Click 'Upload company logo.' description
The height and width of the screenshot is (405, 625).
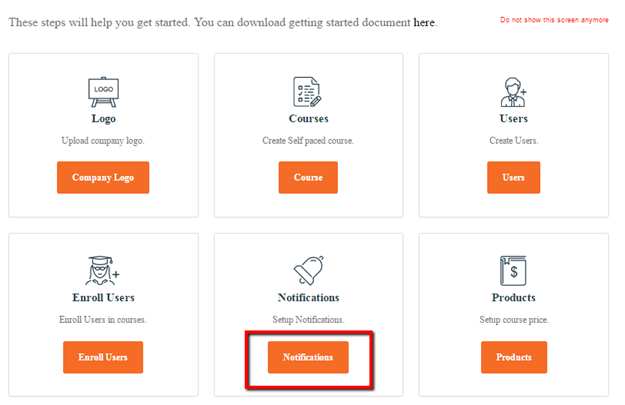pos(103,141)
